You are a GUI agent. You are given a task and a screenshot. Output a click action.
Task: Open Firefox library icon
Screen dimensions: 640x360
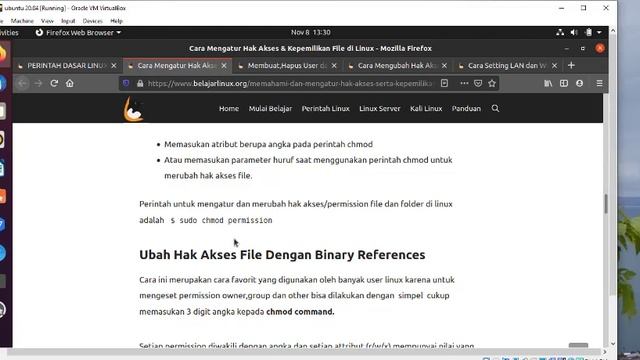[x=548, y=83]
